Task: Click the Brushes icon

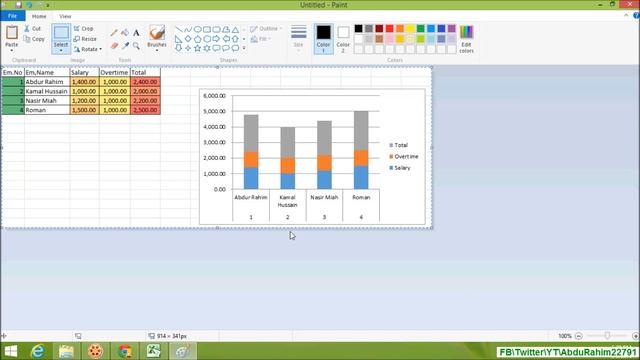Action: (x=157, y=33)
